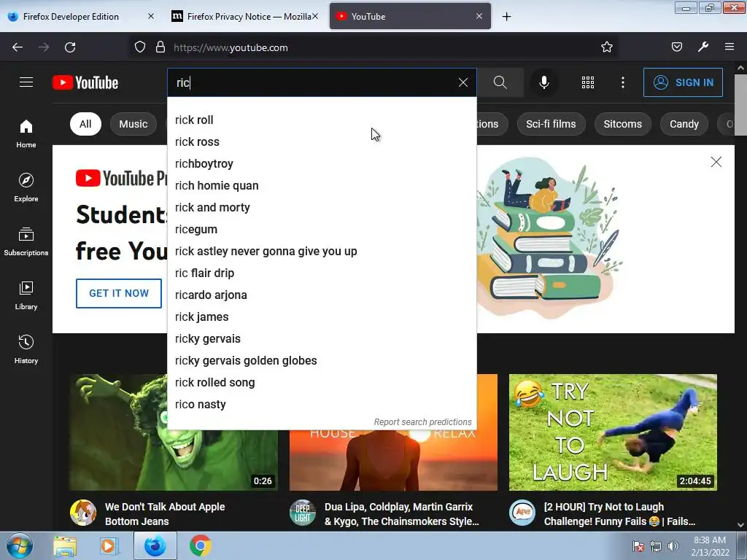Open Library in the sidebar
The image size is (747, 560).
(26, 295)
